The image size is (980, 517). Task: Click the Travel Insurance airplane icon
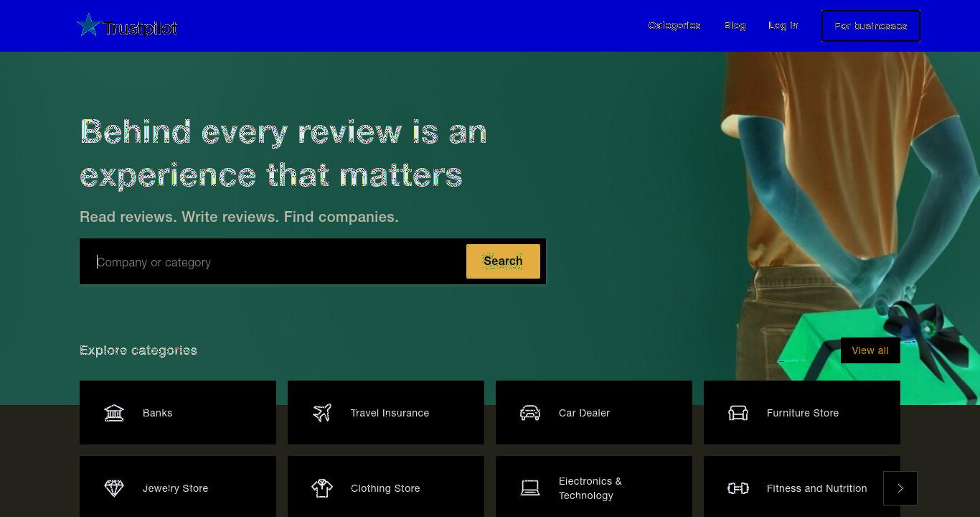pos(322,413)
